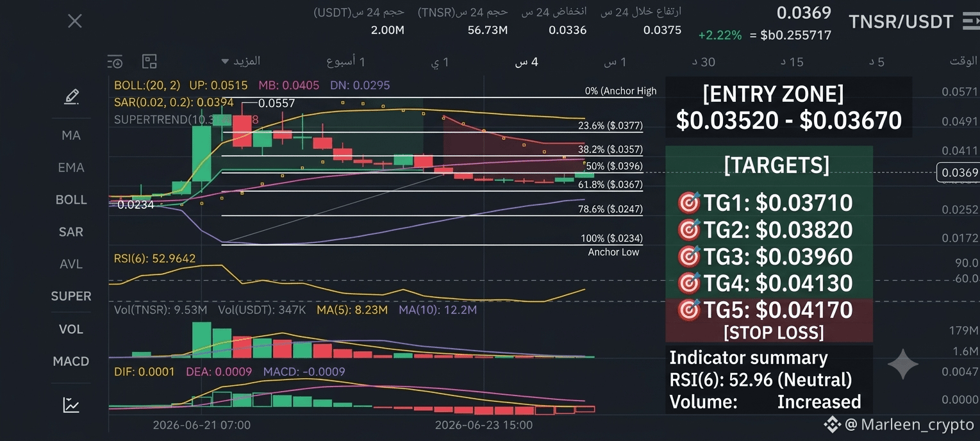Viewport: 980px width, 441px height.
Task: Click the 2026-06-21 07:00 date label
Action: coord(202,425)
